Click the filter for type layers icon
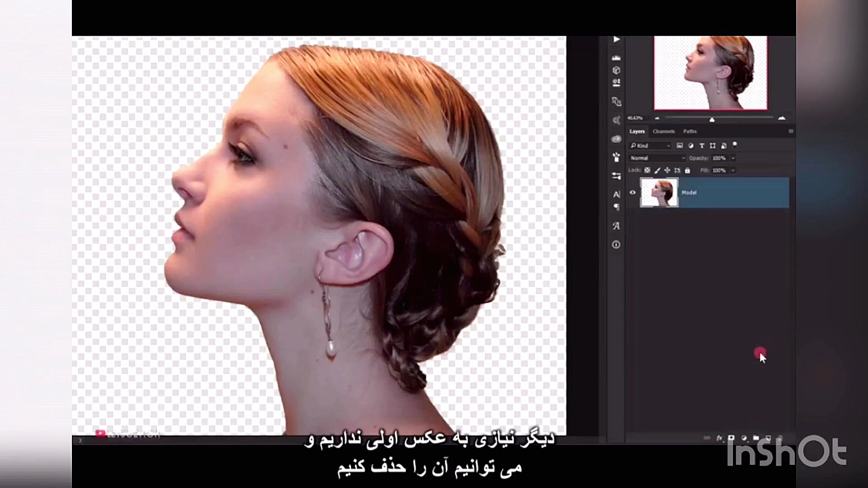The height and width of the screenshot is (488, 868). (x=702, y=145)
